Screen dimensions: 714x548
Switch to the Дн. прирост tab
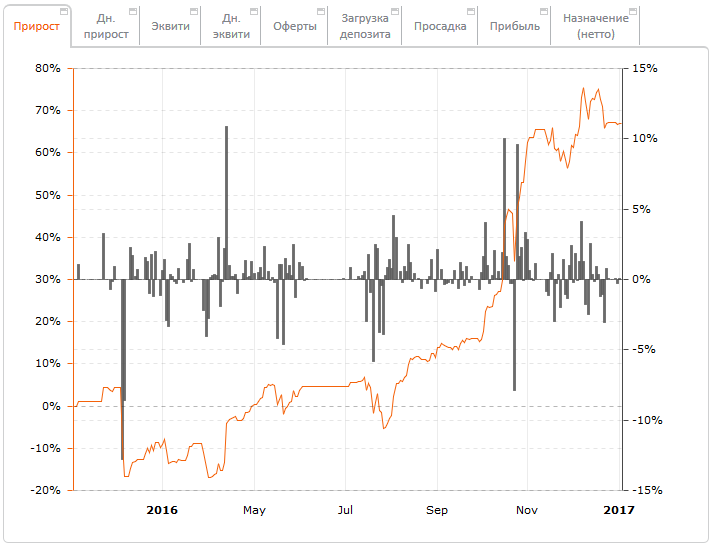[x=105, y=27]
